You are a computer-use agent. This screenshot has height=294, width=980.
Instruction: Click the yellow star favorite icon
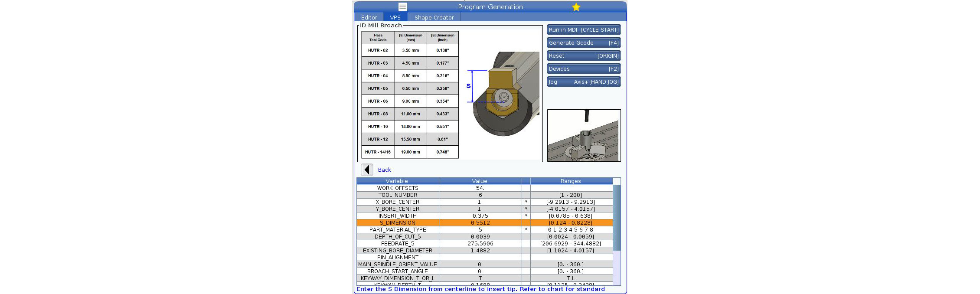pyautogui.click(x=576, y=7)
